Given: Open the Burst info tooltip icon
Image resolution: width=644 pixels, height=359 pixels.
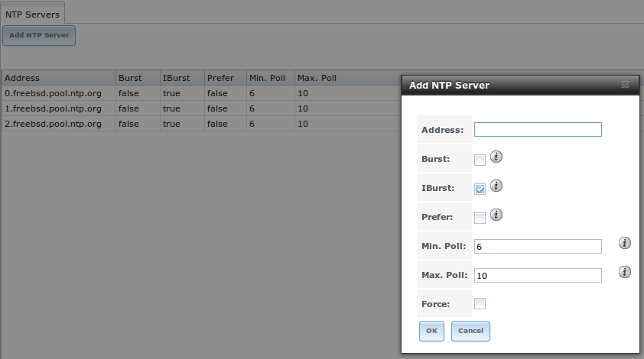Looking at the screenshot, I should click(496, 157).
